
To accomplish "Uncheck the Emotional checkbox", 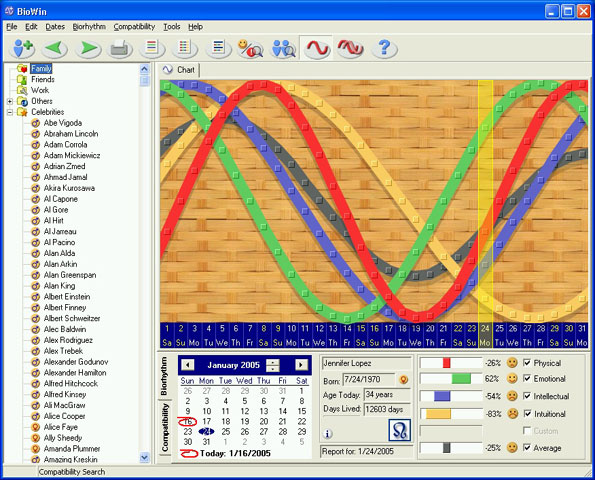I will (x=527, y=378).
